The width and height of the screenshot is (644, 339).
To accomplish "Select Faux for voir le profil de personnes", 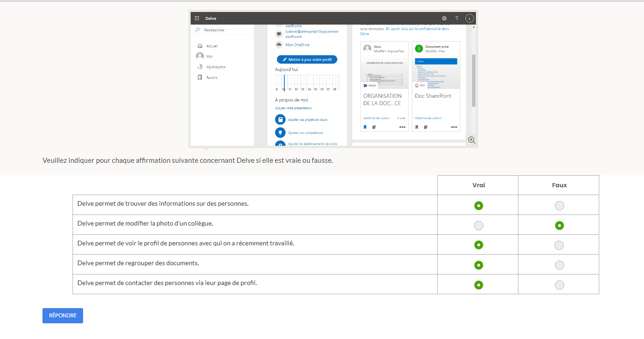I will (559, 245).
